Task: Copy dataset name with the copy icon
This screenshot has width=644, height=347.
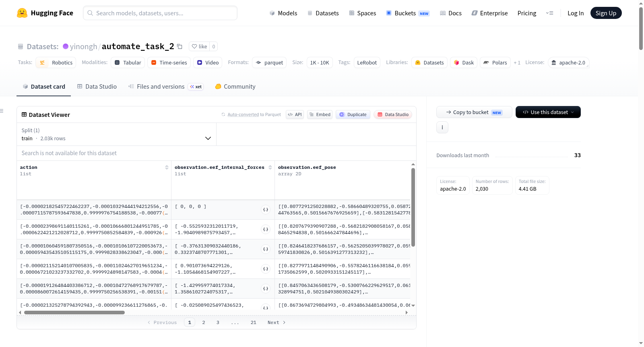Action: (180, 46)
